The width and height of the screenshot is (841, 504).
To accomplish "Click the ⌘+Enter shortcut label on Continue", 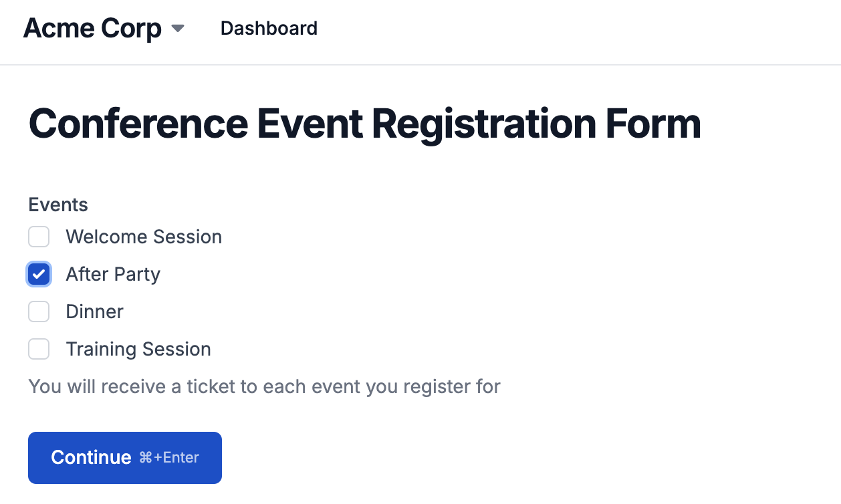I will (x=168, y=458).
